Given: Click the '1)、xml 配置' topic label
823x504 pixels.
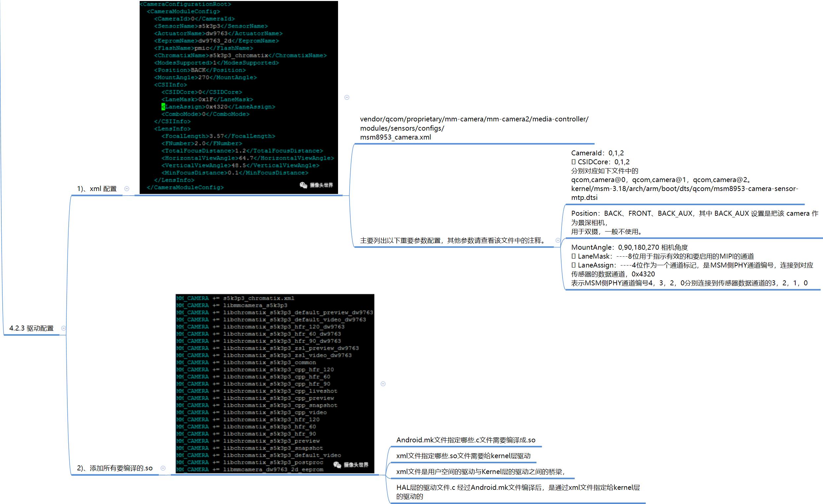Looking at the screenshot, I should [96, 189].
